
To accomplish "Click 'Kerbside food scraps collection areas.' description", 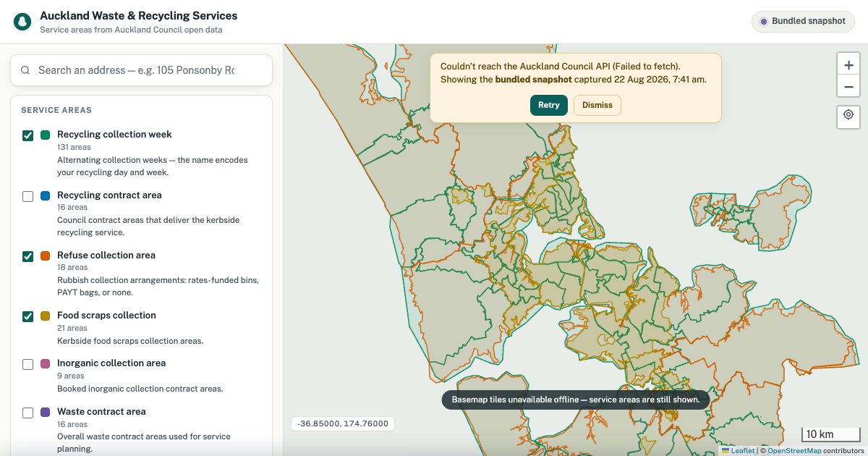I will coord(130,341).
